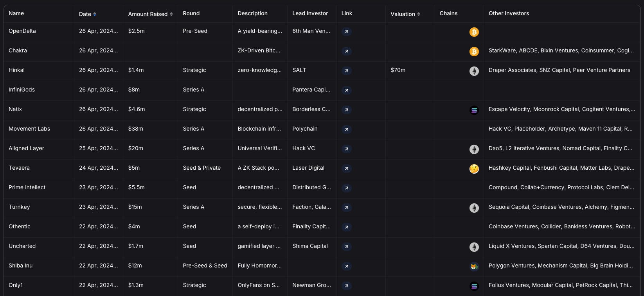Click the Ethereum chain icon for Aligned Layer
The width and height of the screenshot is (644, 296).
tap(474, 149)
